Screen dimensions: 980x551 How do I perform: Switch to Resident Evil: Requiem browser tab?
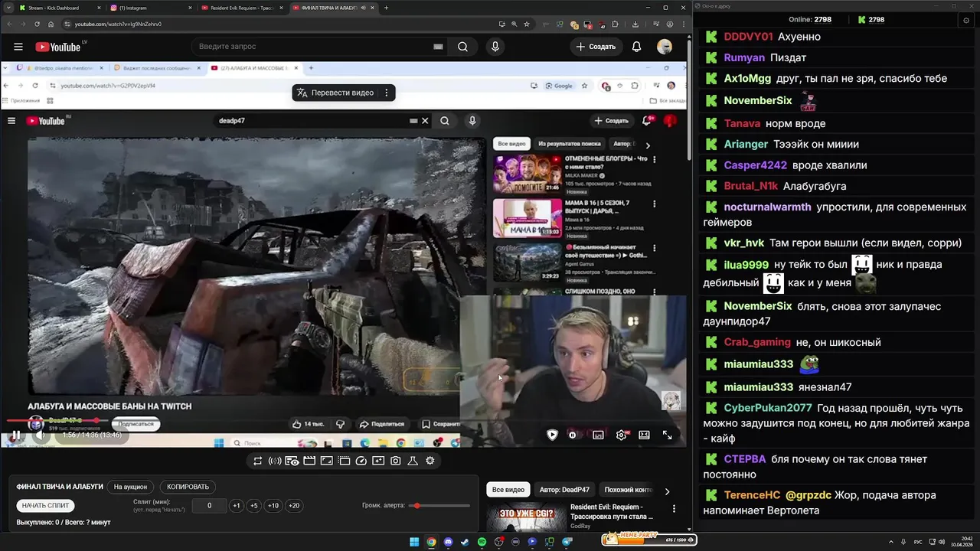242,8
